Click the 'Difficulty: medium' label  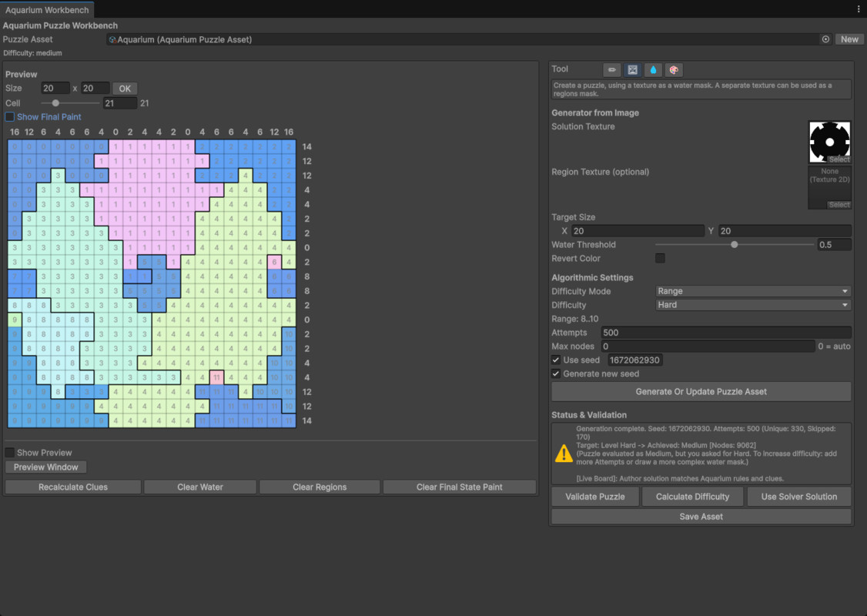pyautogui.click(x=32, y=53)
